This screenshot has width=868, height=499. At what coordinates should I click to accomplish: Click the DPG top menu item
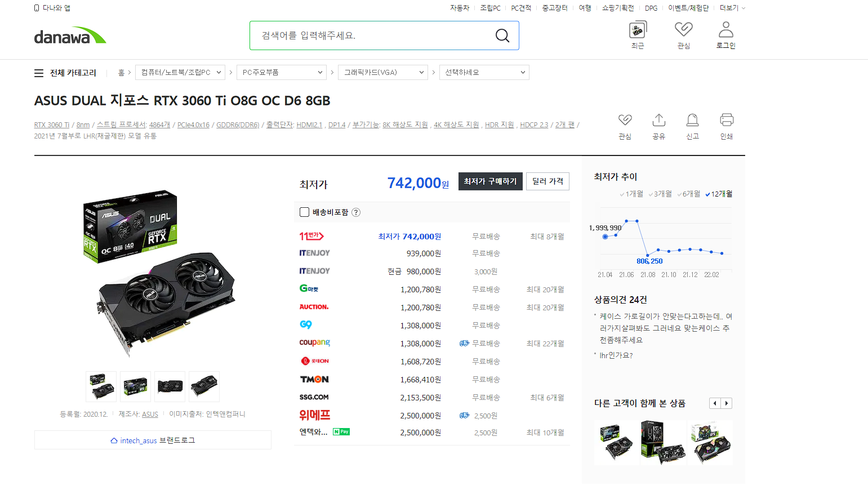[x=651, y=8]
